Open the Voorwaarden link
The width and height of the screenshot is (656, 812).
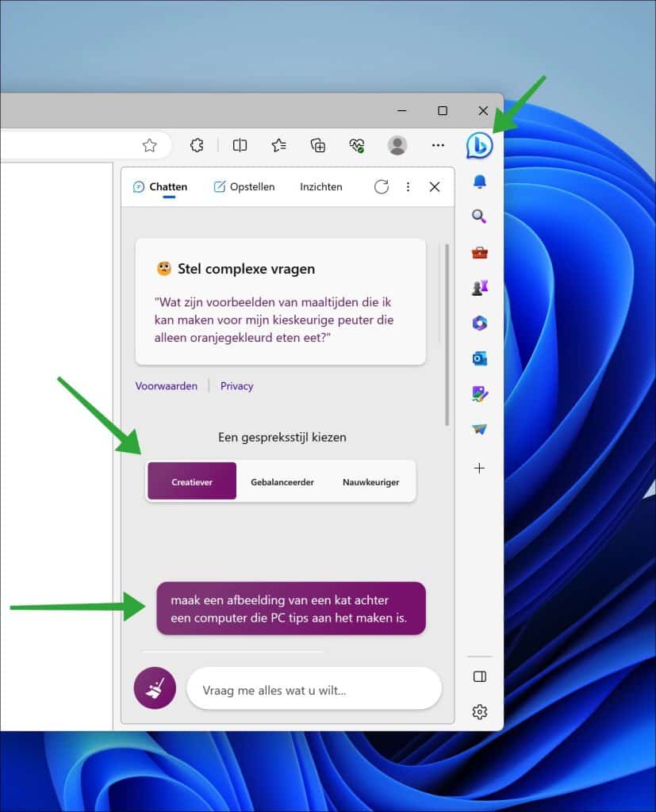[x=166, y=385]
